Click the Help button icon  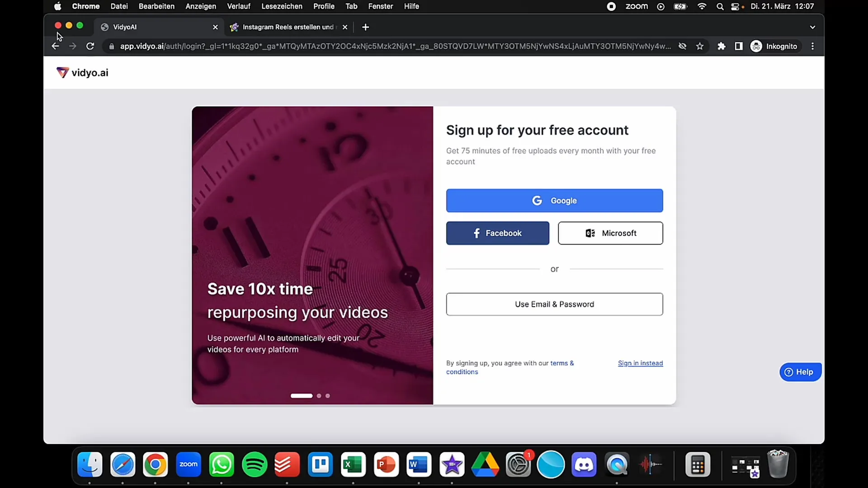point(788,372)
